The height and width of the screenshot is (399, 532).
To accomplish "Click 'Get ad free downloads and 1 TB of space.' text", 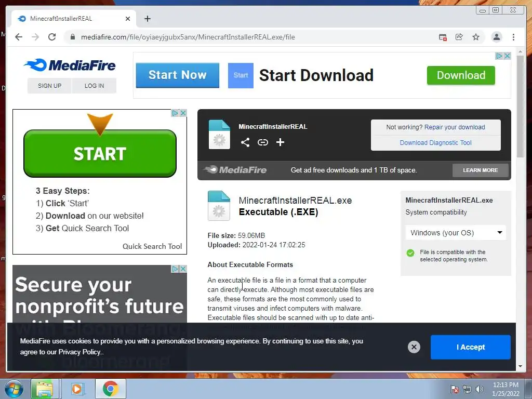I will point(353,170).
